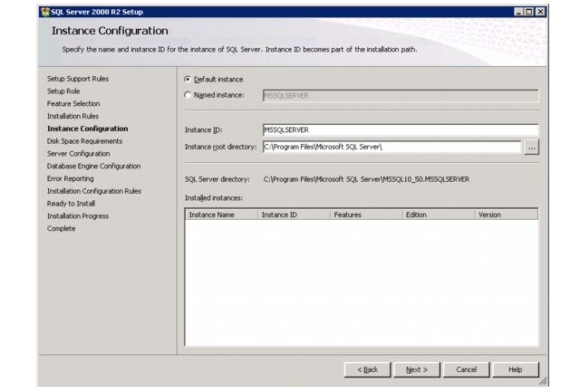The image size is (580, 392).
Task: Click Installation Progress step
Action: (78, 216)
